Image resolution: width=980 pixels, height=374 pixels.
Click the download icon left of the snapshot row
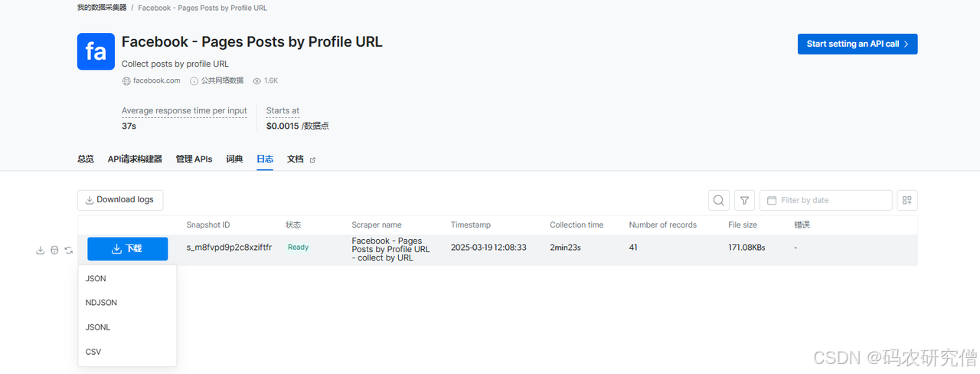point(41,250)
